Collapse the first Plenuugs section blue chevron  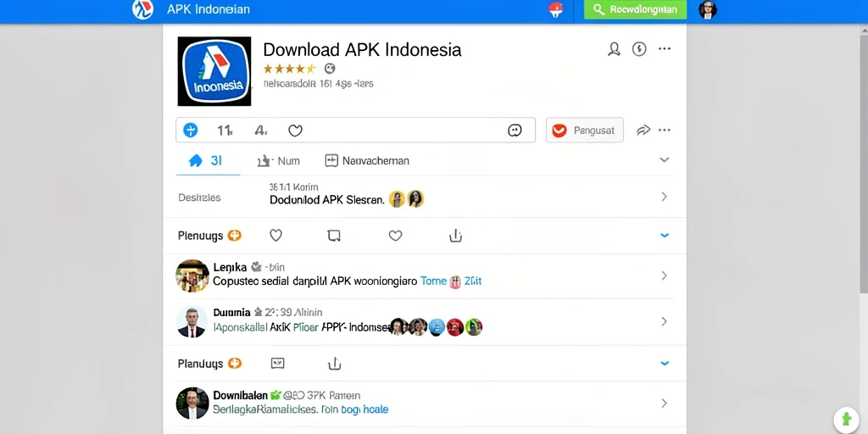665,236
